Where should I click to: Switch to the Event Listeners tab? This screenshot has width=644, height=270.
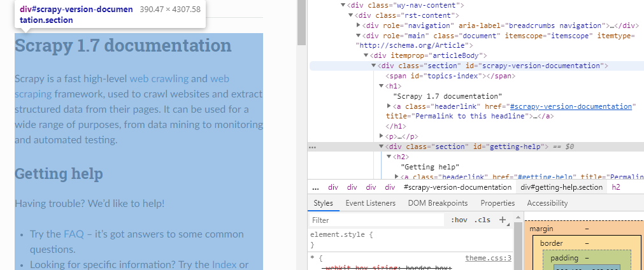371,203
